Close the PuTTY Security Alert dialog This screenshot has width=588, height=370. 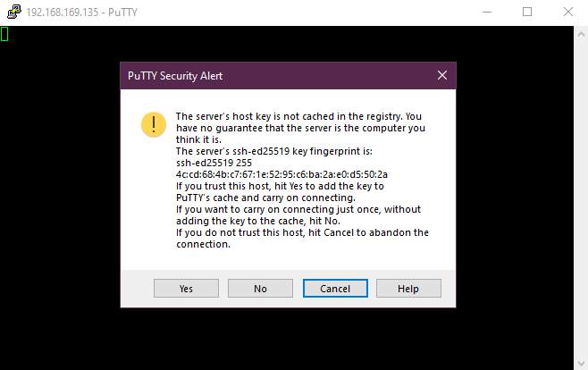(x=441, y=76)
